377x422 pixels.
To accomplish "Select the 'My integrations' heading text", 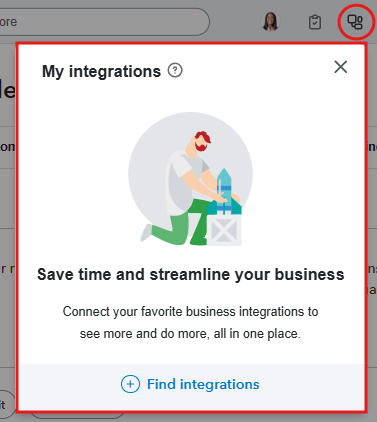I will [101, 71].
